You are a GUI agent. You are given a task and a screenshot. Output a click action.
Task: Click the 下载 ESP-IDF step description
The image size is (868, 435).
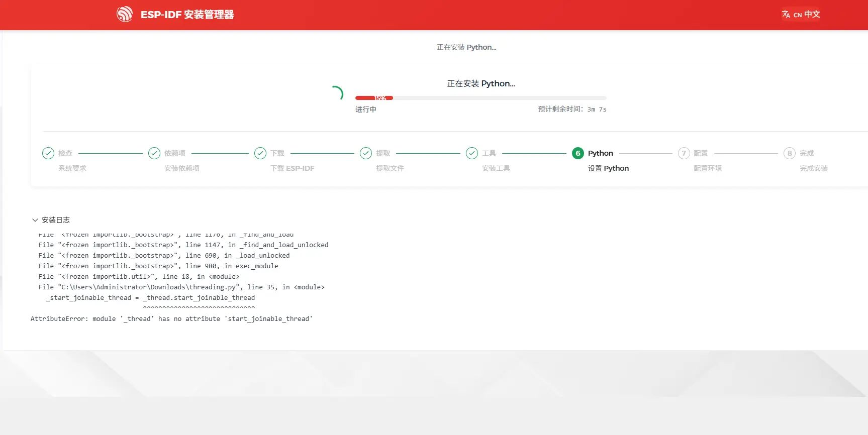(293, 168)
